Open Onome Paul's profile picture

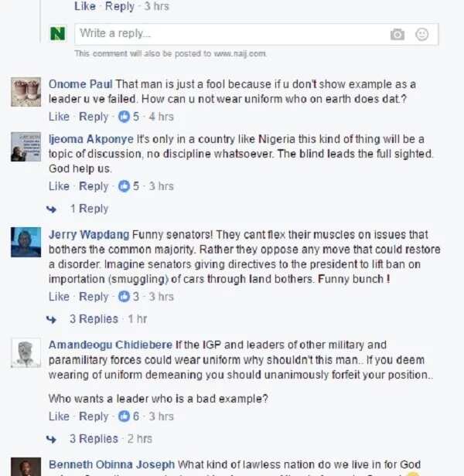pos(26,92)
